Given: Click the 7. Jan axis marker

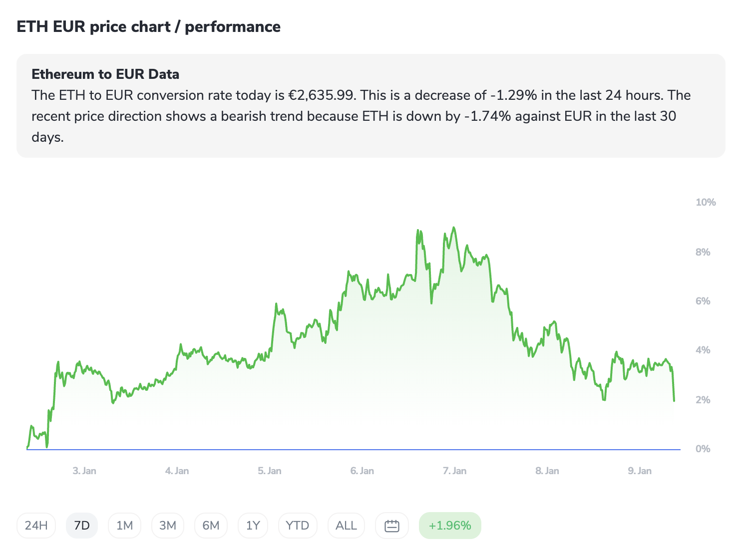Looking at the screenshot, I should pos(454,471).
